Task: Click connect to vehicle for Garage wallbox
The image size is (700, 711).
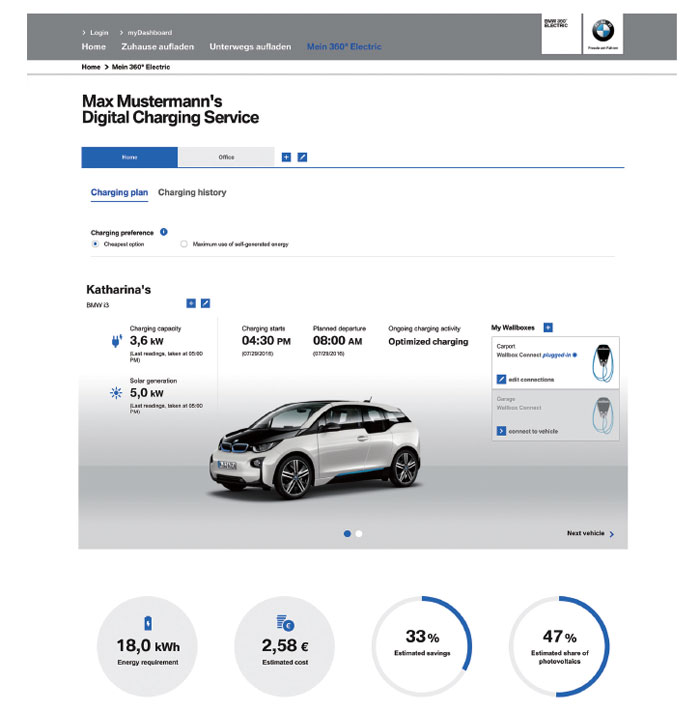Action: click(x=533, y=431)
